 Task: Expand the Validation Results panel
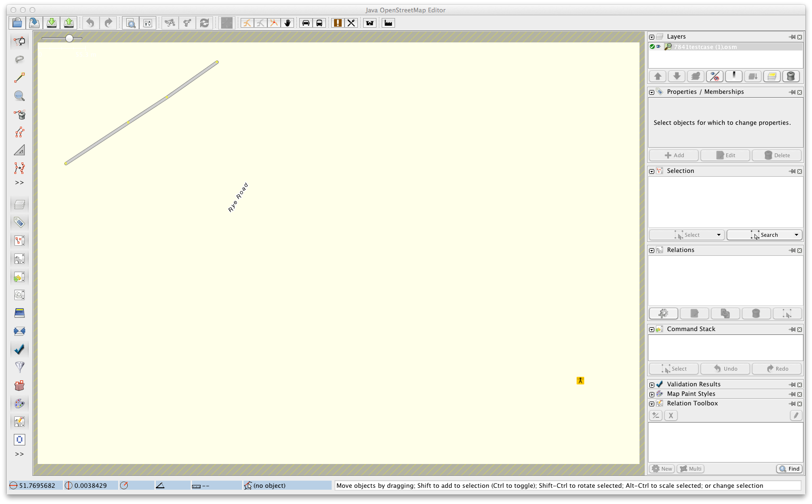[651, 384]
